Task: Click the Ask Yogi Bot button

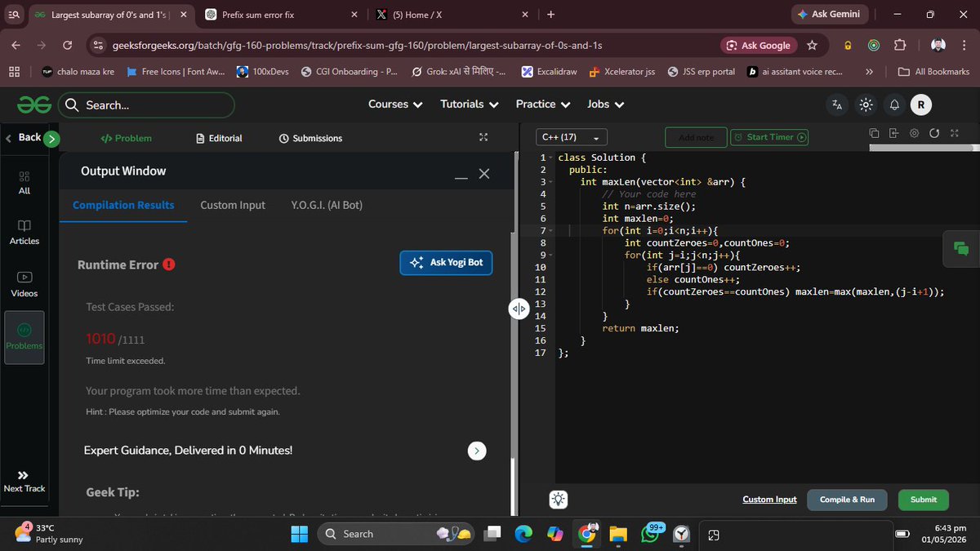Action: coord(446,263)
